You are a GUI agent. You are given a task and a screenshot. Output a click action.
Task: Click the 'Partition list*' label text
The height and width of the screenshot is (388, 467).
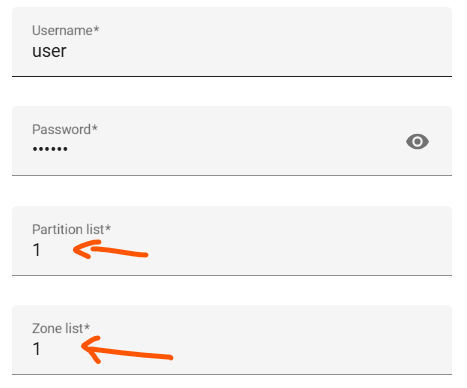click(x=71, y=229)
